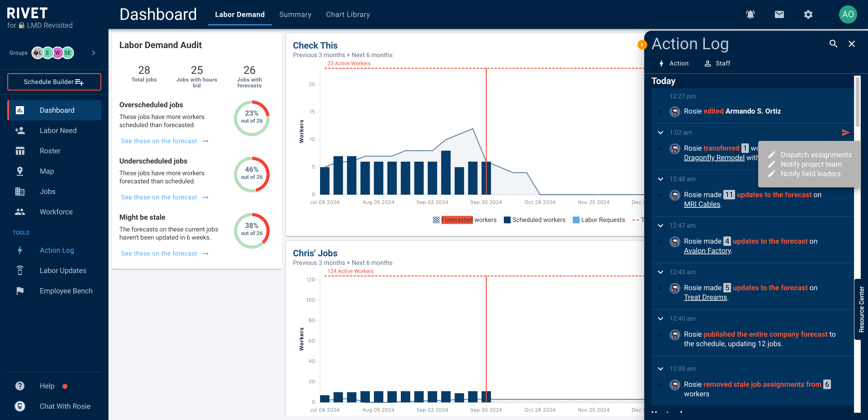The width and height of the screenshot is (868, 420).
Task: Click the red send arrow on 1:02 am entry
Action: tap(845, 132)
